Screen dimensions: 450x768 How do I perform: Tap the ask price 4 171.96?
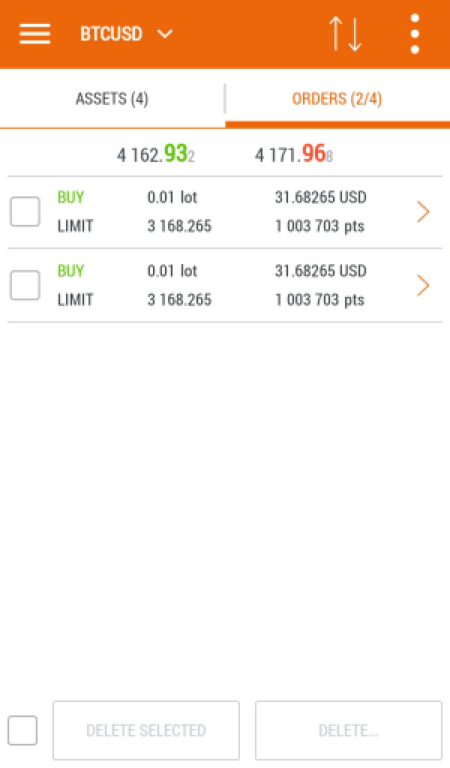point(294,154)
